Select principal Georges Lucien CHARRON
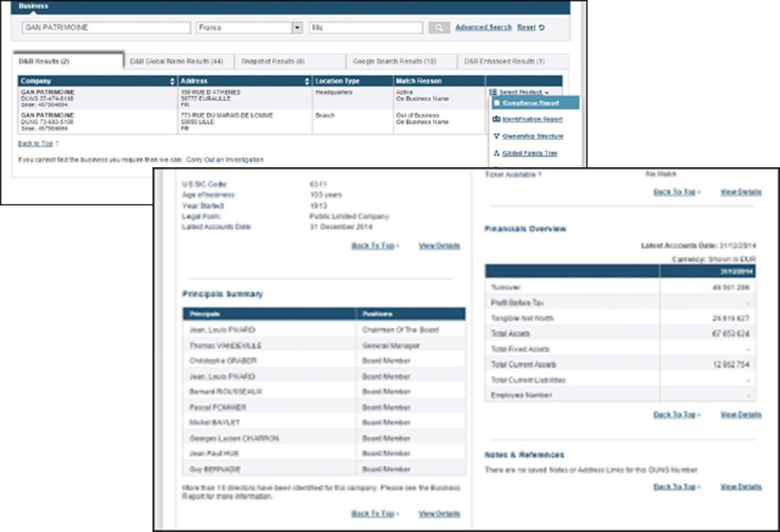Screen dimensions: 780x532 [x=234, y=439]
